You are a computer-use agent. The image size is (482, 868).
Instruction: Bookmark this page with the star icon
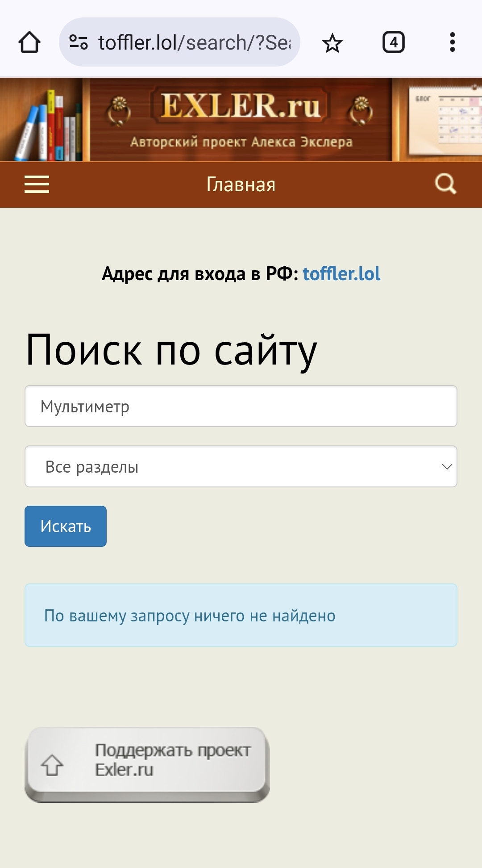pyautogui.click(x=332, y=43)
